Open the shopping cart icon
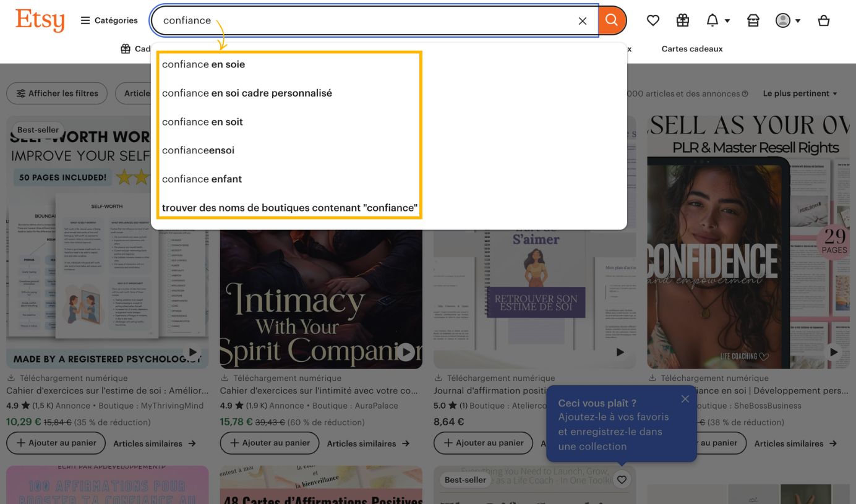Viewport: 856px width, 504px height. [x=823, y=20]
